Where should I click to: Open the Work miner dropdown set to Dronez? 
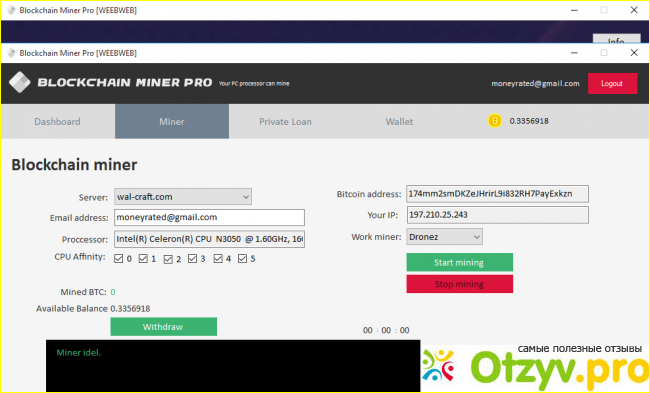point(444,237)
